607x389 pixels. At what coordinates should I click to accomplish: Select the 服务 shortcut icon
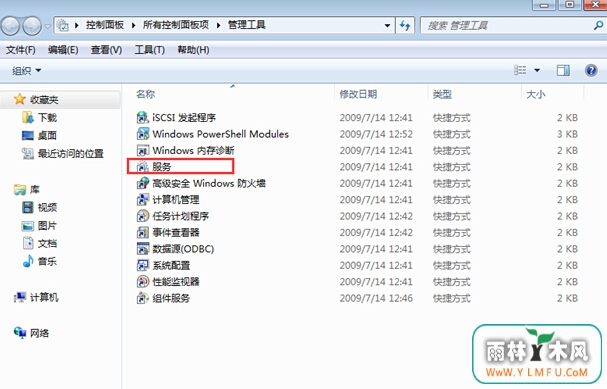[x=143, y=167]
